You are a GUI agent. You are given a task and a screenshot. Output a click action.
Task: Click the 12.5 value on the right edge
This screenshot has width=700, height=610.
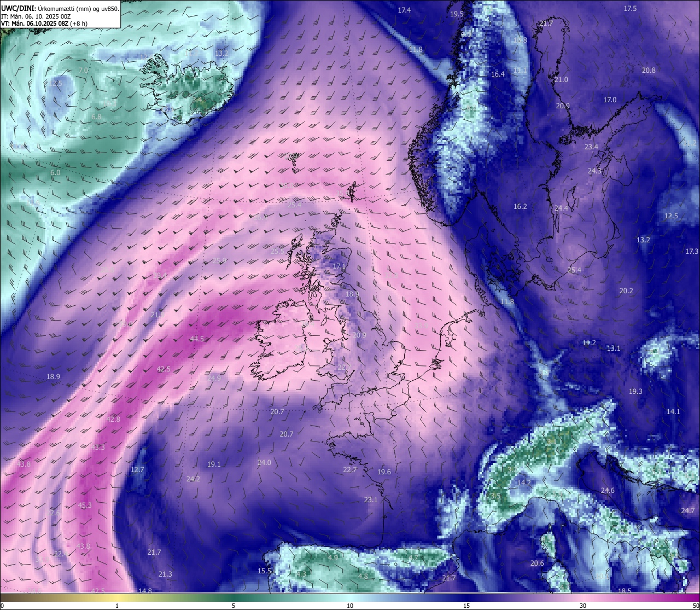click(x=671, y=216)
